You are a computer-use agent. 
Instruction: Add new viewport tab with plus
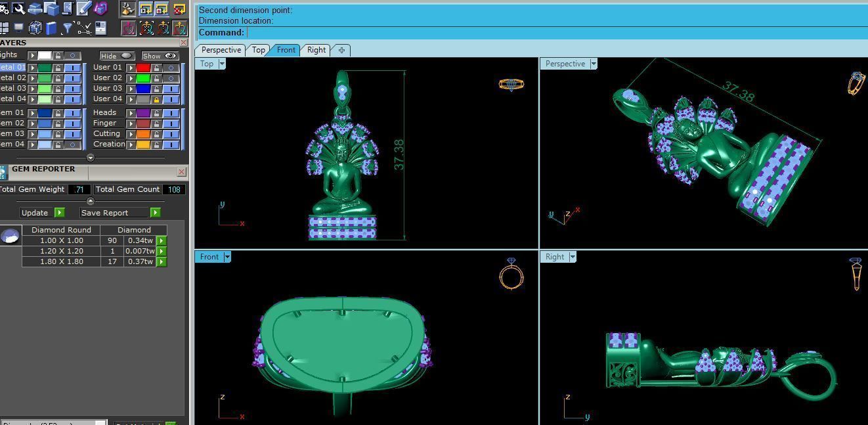[341, 50]
